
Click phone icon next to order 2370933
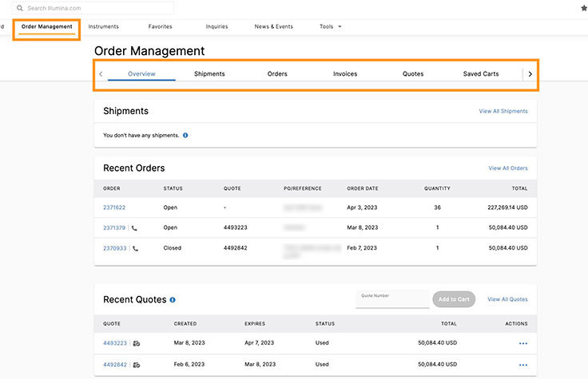[x=134, y=248]
